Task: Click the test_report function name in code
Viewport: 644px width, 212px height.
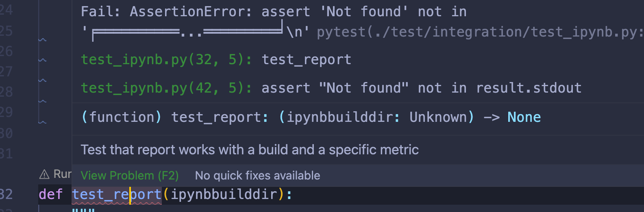Action: click(x=116, y=195)
